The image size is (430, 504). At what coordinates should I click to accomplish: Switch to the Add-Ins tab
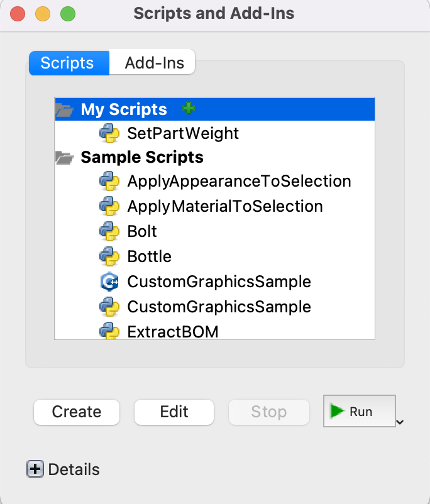(x=154, y=63)
